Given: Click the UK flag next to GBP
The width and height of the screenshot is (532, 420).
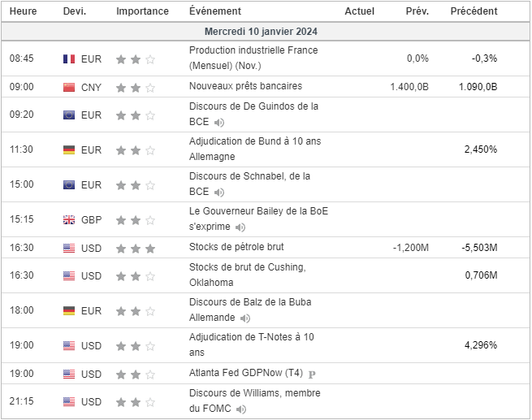Looking at the screenshot, I should coord(69,220).
